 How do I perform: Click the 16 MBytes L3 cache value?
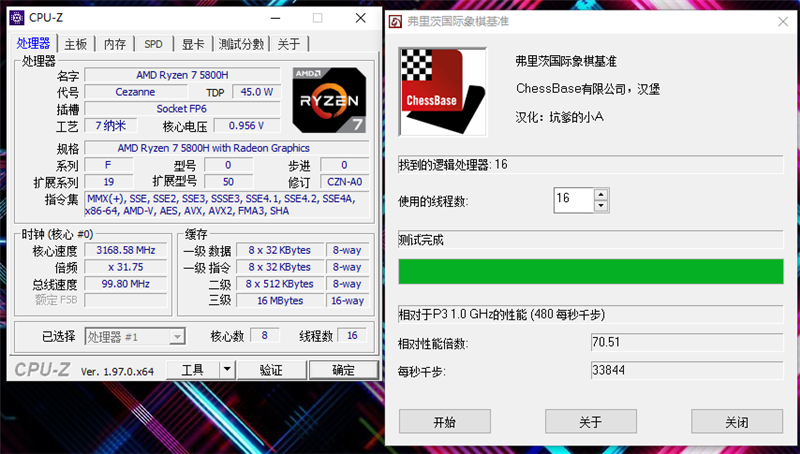click(x=280, y=300)
